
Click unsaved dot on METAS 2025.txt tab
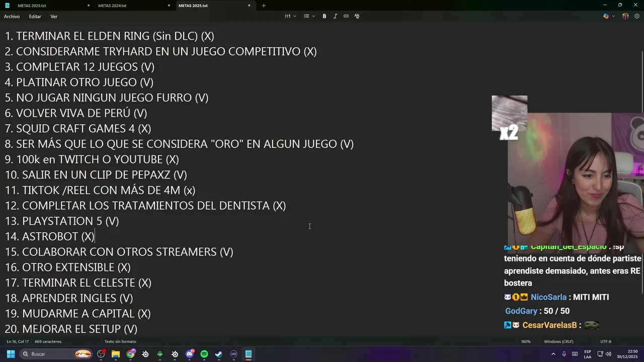249,6
